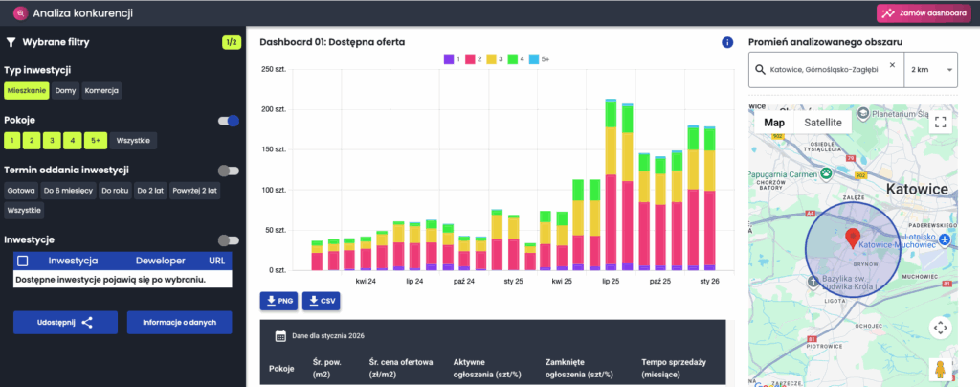The image size is (980, 387).
Task: Open the 2 km radius dropdown
Action: tap(932, 70)
